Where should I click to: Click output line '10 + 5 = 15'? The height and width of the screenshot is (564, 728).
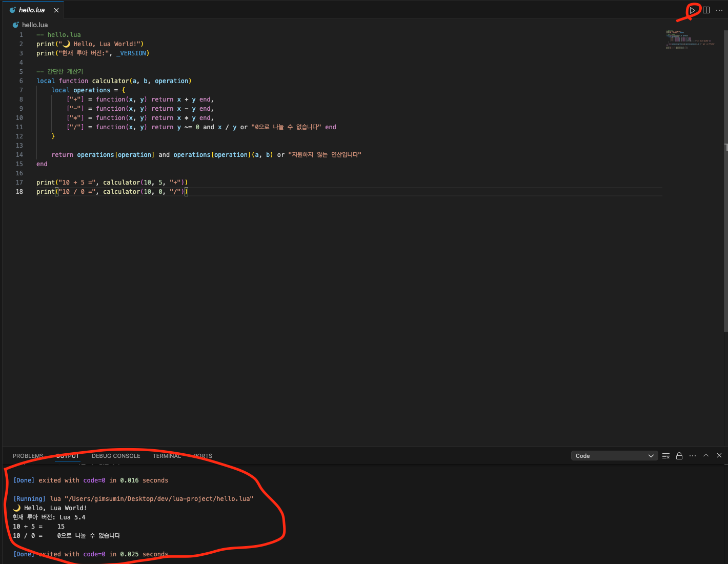pos(39,527)
